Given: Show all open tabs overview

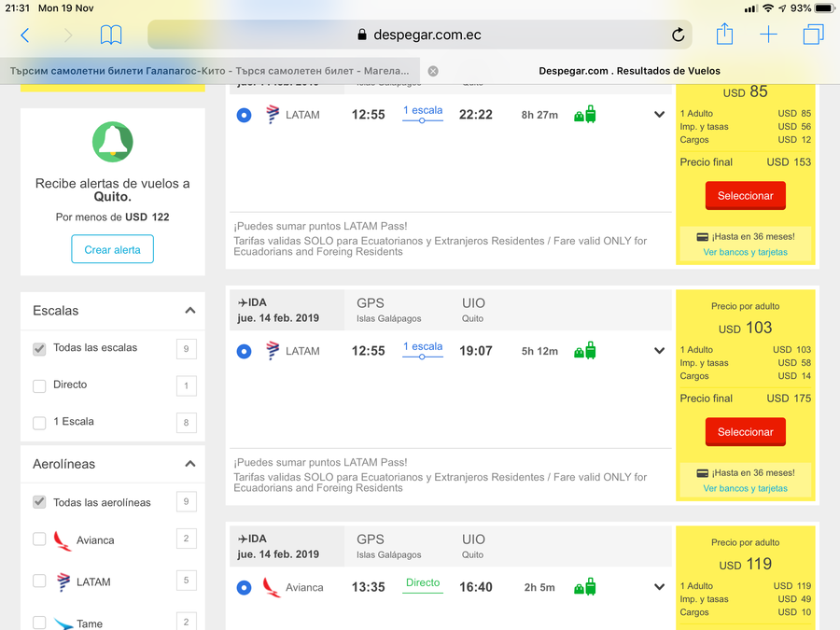Looking at the screenshot, I should (x=813, y=35).
